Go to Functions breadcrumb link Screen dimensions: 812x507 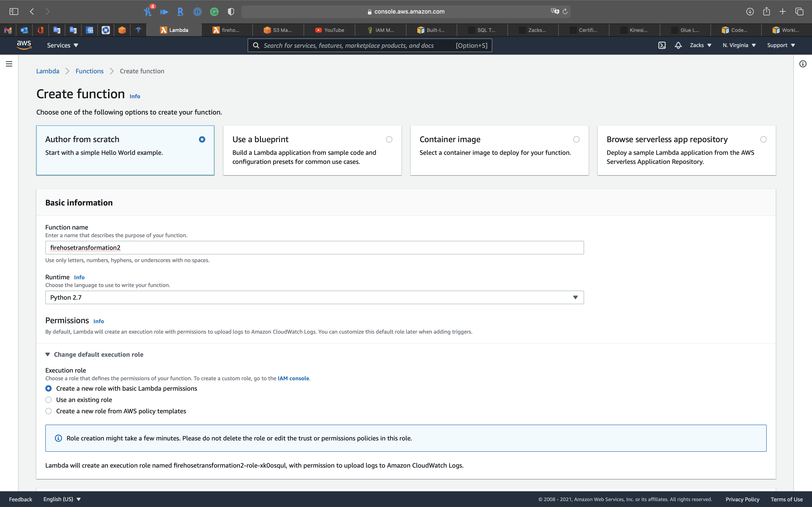tap(89, 71)
